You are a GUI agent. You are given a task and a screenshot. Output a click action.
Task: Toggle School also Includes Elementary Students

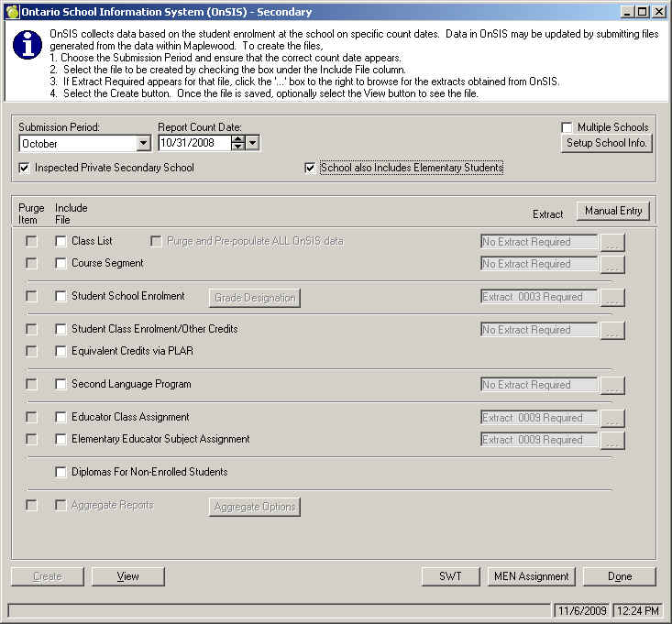coord(311,169)
